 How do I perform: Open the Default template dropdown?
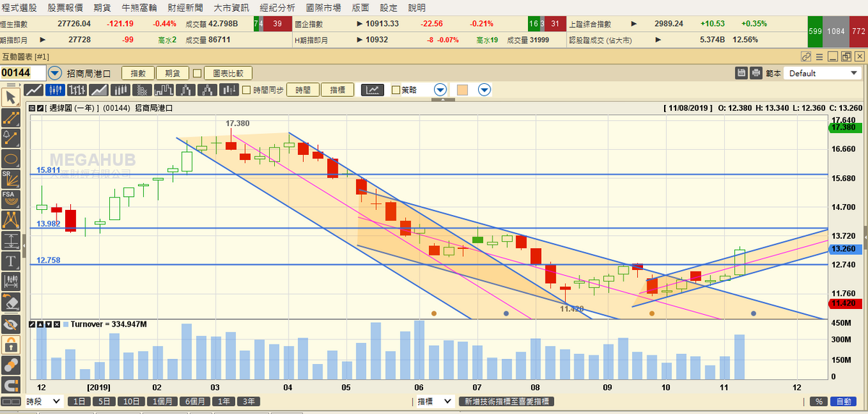pyautogui.click(x=823, y=73)
